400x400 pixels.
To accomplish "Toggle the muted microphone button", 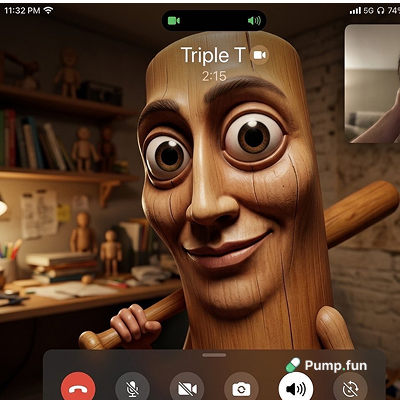I will [x=132, y=387].
